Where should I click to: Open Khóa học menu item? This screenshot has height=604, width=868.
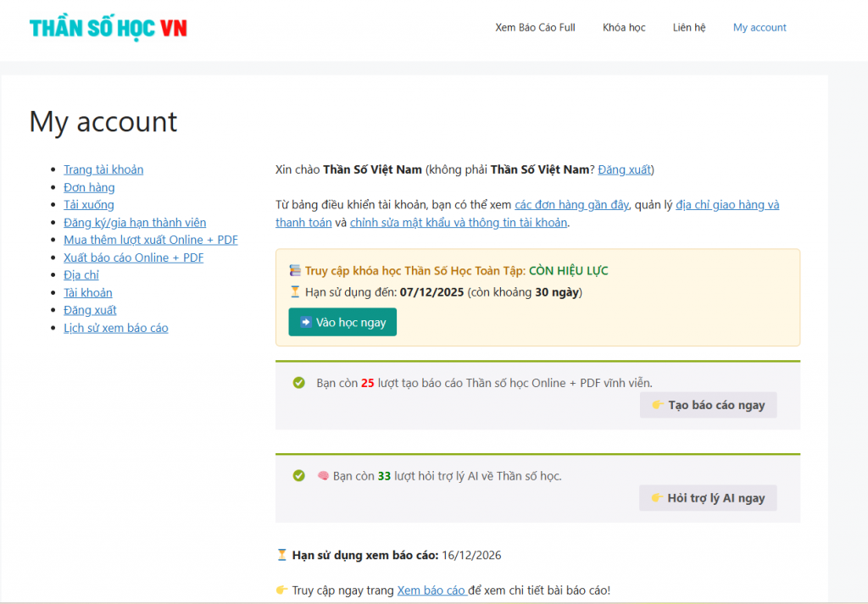point(624,28)
